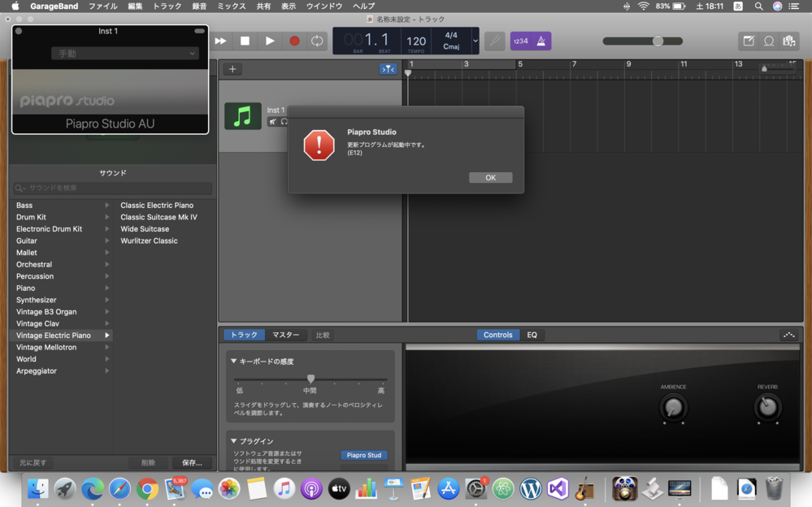Select Wurlitzer Classic sound
This screenshot has height=507, width=812.
click(149, 240)
